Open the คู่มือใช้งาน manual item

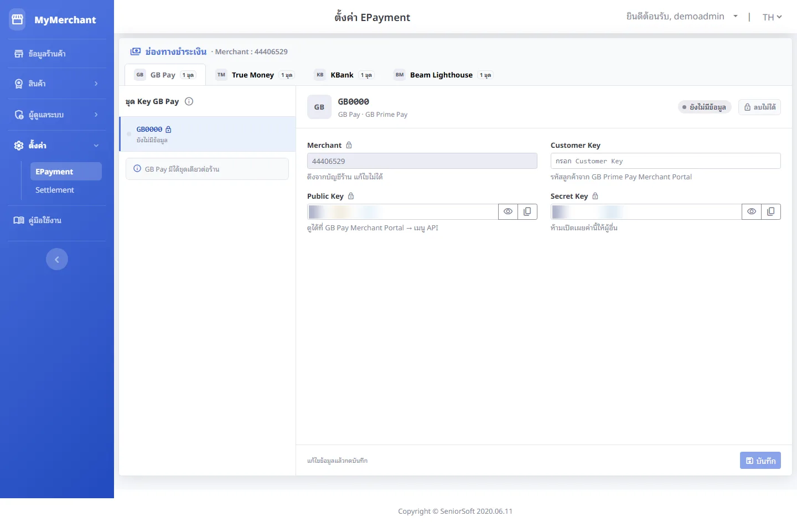(x=56, y=220)
